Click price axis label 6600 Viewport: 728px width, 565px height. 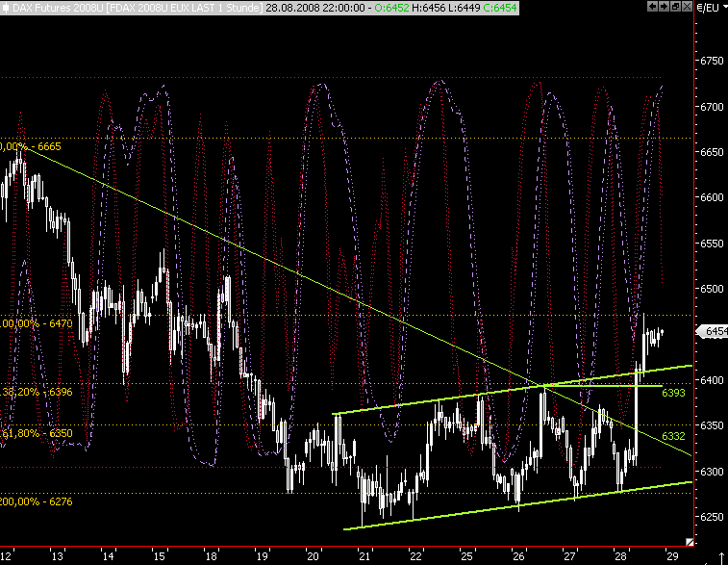[713, 197]
